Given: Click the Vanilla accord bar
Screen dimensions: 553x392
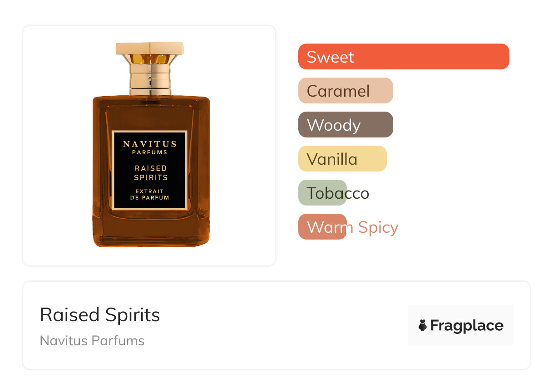Looking at the screenshot, I should pos(342,159).
